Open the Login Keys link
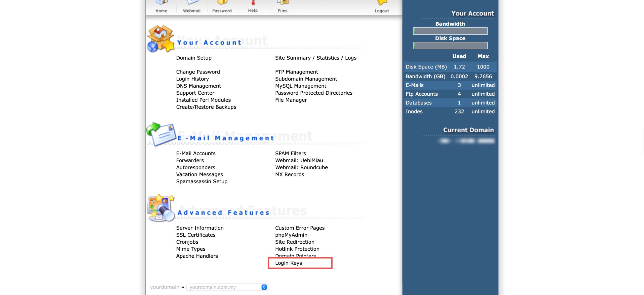The image size is (644, 295). point(288,263)
